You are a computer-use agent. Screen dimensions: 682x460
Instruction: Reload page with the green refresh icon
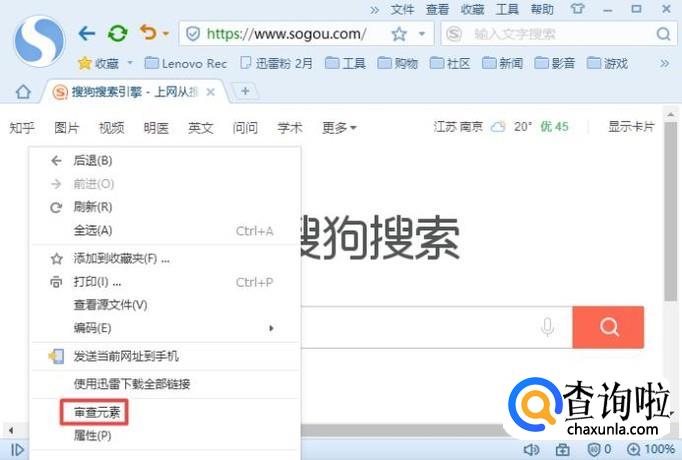117,33
